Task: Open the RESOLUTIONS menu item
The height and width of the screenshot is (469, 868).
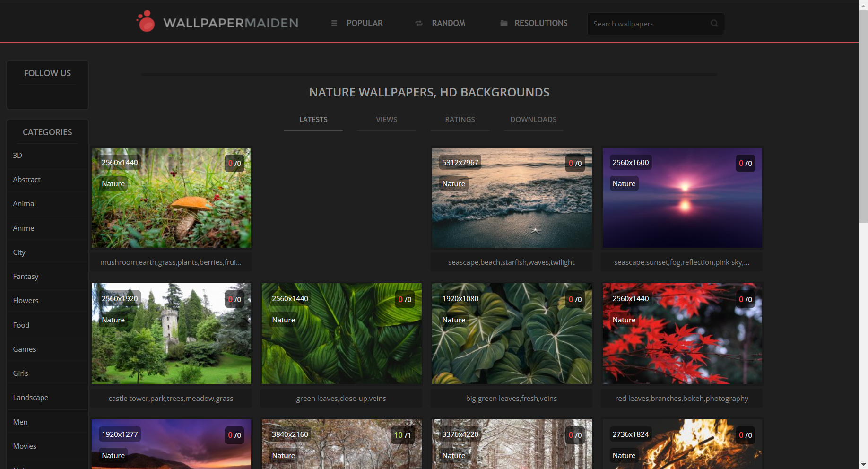Action: (541, 23)
